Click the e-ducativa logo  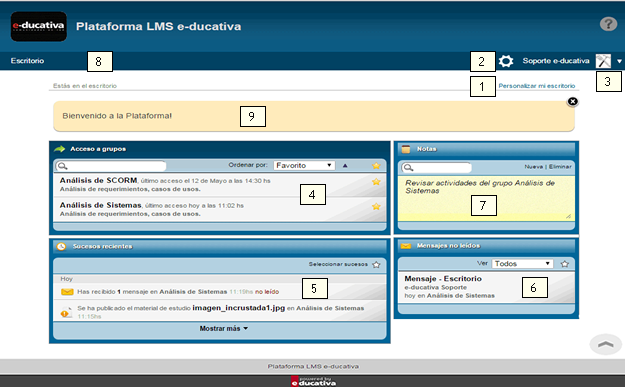click(x=39, y=26)
